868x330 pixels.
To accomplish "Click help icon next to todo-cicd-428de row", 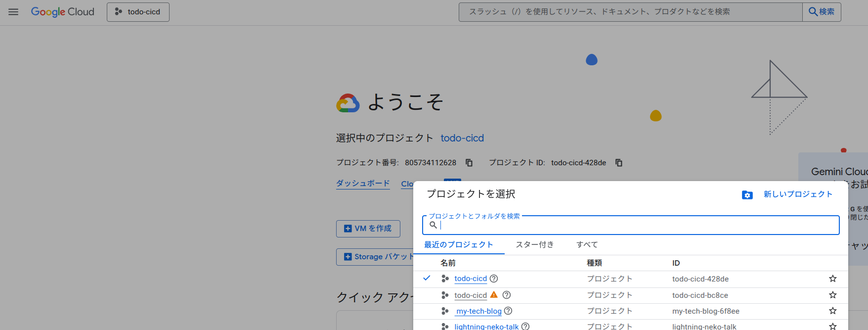I will point(494,279).
